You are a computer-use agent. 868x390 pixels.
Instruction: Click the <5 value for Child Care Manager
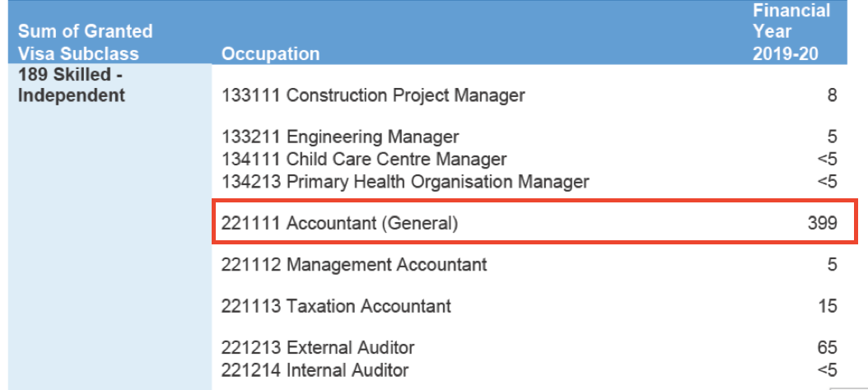coord(827,160)
